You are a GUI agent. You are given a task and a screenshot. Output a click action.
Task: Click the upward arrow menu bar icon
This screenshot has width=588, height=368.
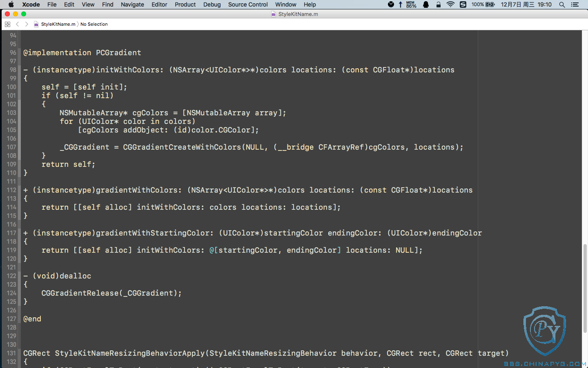click(x=401, y=4)
